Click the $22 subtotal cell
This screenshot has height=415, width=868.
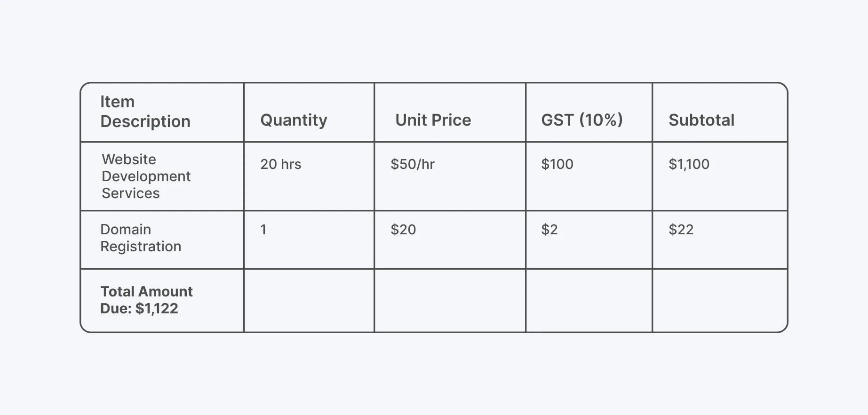tap(681, 230)
